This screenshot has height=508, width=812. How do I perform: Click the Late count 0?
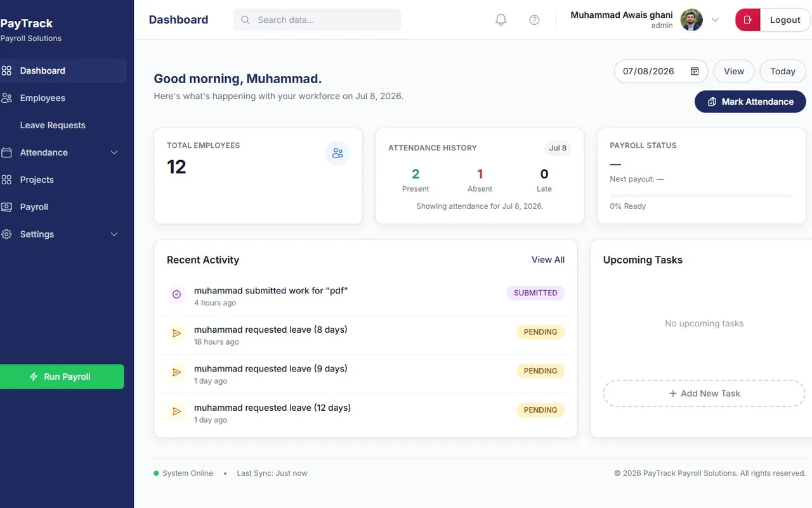coord(544,174)
